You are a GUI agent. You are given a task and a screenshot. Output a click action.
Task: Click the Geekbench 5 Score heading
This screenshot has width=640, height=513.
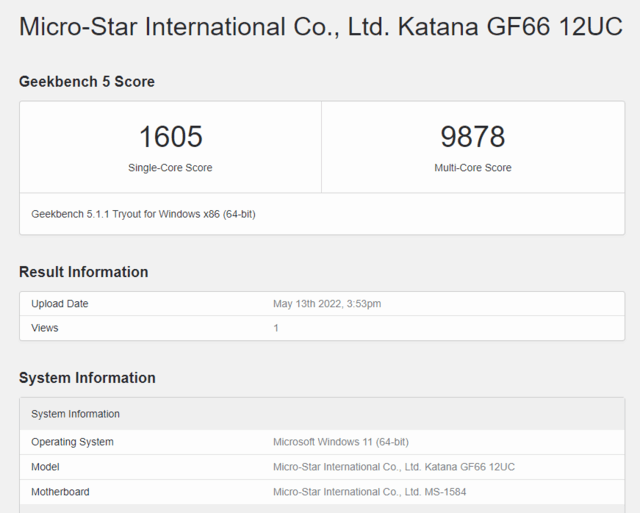(x=87, y=82)
